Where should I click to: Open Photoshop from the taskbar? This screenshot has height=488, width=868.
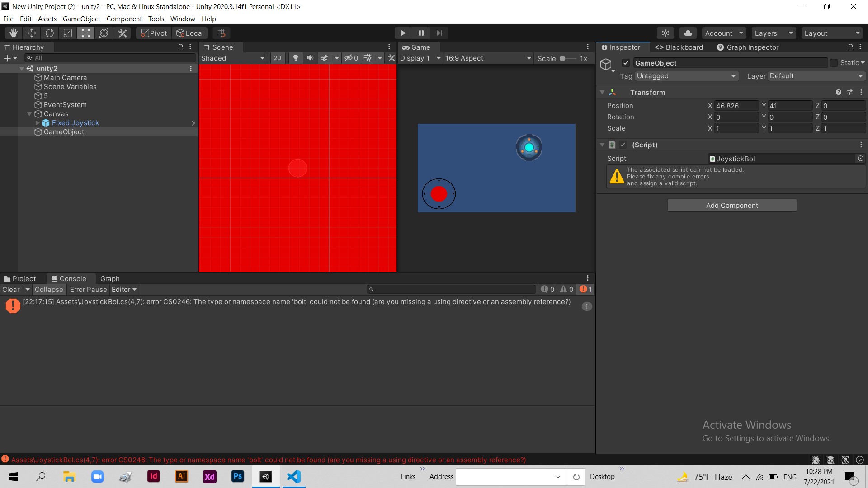[238, 477]
